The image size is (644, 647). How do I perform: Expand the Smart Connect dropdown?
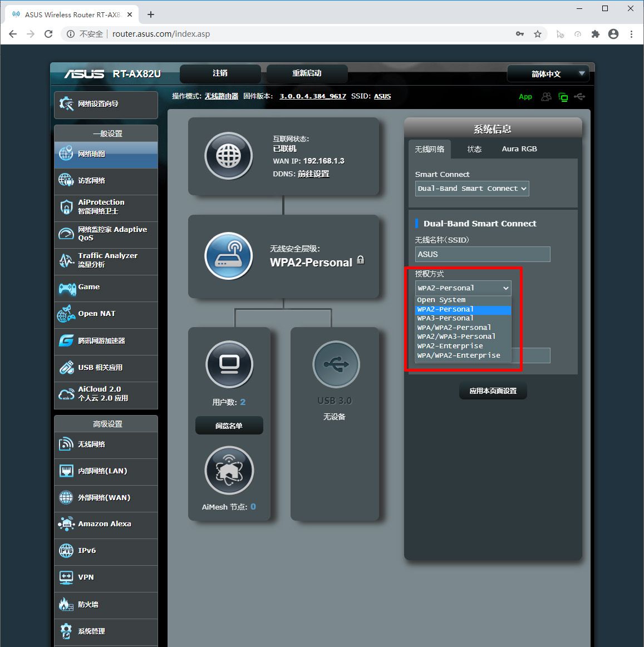tap(472, 189)
